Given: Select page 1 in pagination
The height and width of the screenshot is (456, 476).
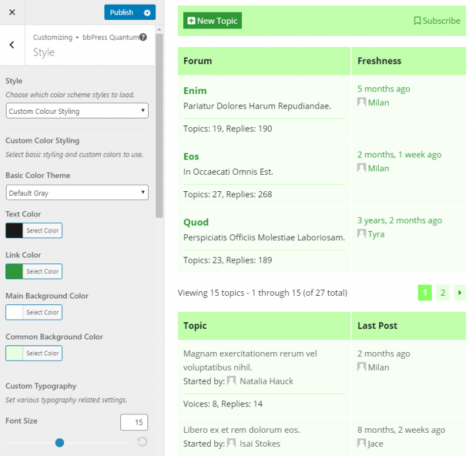Looking at the screenshot, I should [424, 293].
